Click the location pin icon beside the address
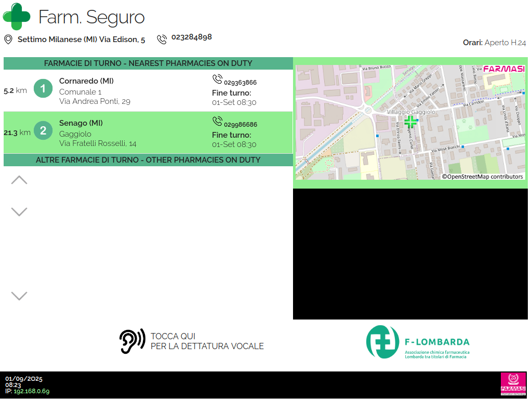Image resolution: width=532 pixels, height=399 pixels. pos(8,39)
